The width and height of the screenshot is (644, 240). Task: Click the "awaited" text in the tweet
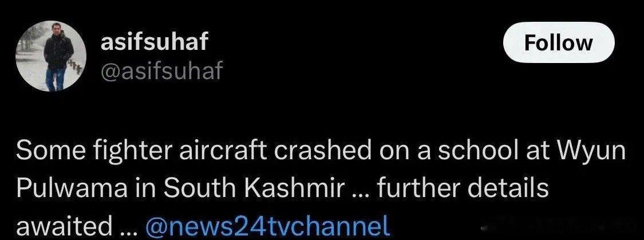click(64, 225)
